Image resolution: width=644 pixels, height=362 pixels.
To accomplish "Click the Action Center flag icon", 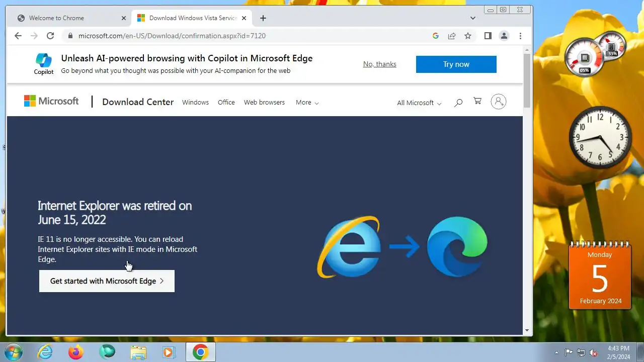I will (x=569, y=352).
